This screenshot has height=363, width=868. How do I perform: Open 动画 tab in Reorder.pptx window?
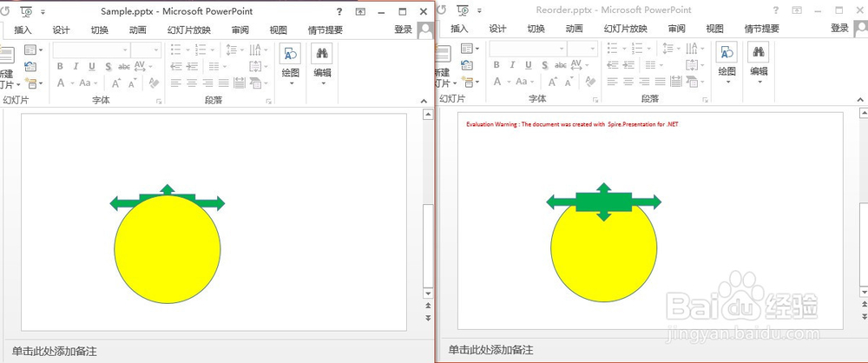[574, 29]
